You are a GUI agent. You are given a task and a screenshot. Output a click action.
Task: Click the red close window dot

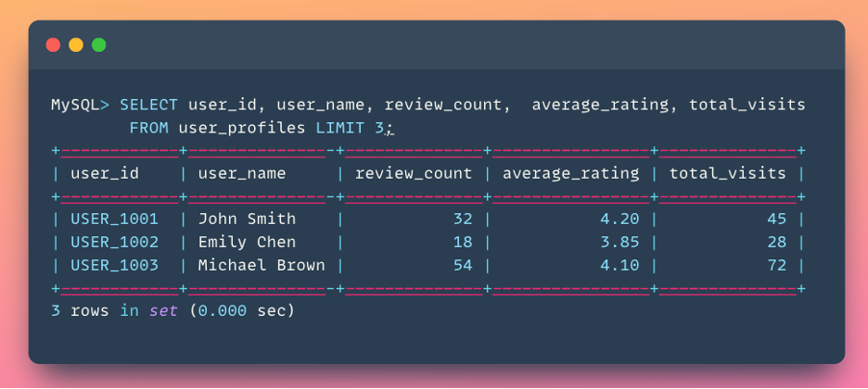53,44
